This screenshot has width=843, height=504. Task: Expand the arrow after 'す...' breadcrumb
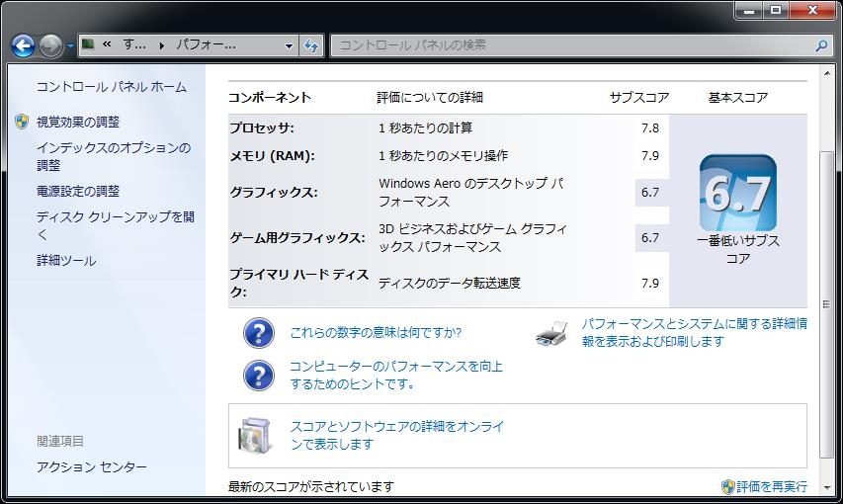[x=161, y=45]
